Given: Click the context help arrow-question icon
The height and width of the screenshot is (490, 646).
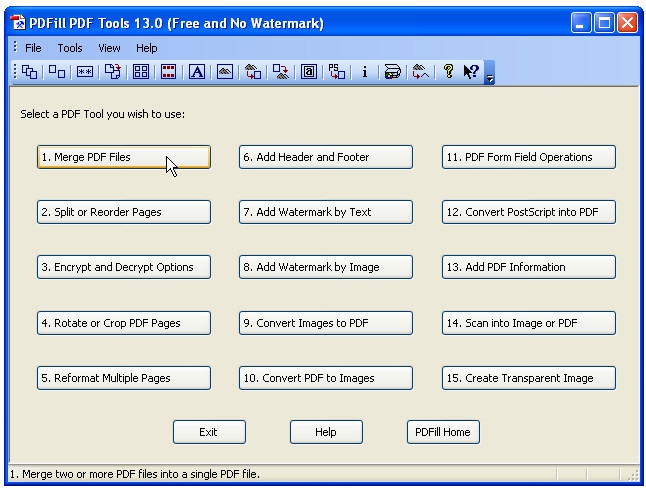Looking at the screenshot, I should coord(471,72).
